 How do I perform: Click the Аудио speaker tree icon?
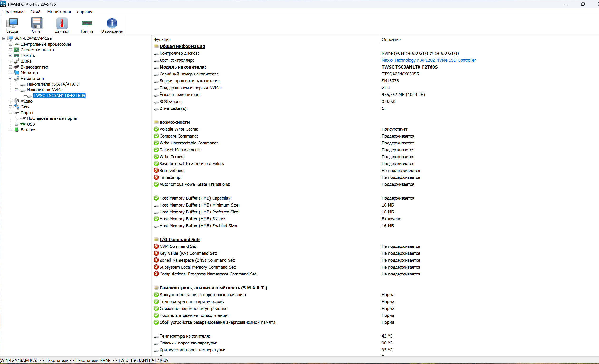click(17, 101)
